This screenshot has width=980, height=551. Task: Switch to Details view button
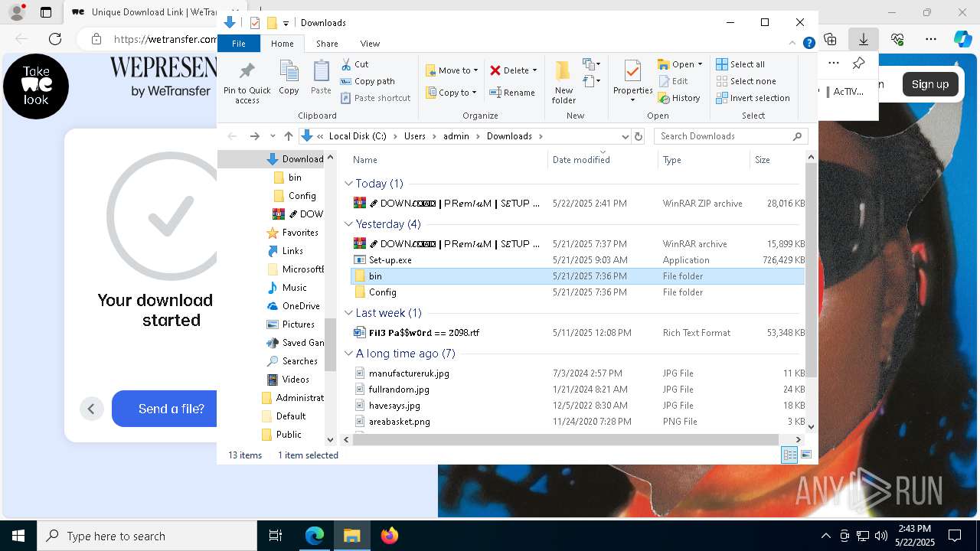[x=789, y=455]
